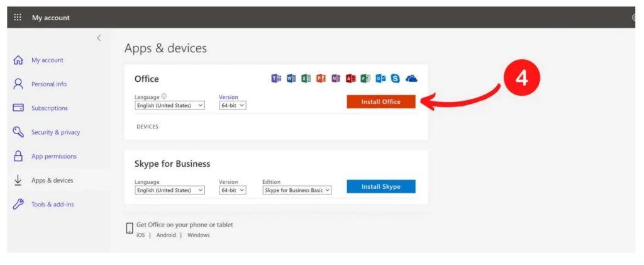The width and height of the screenshot is (644, 265).
Task: Click the DEVICES section label
Action: click(147, 127)
